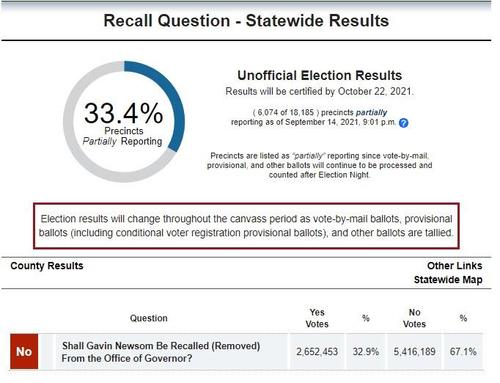Click the blue question mark help icon

point(403,123)
